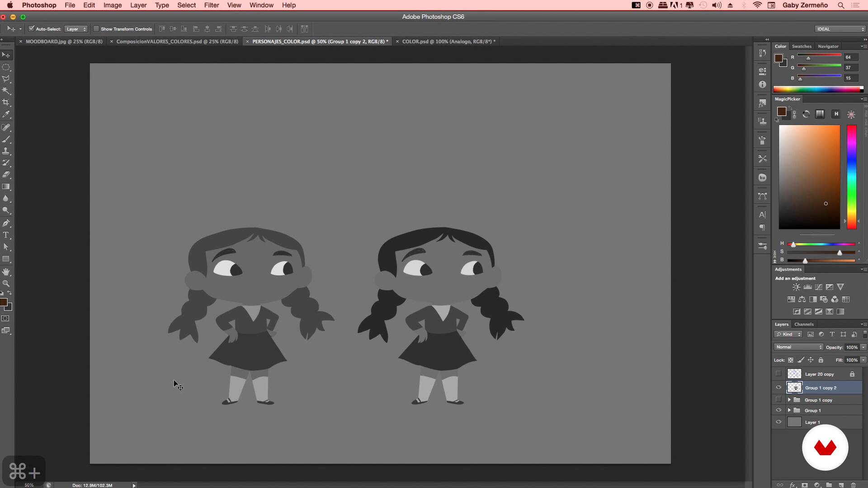
Task: Select the Horizontal Type tool
Action: click(x=6, y=235)
